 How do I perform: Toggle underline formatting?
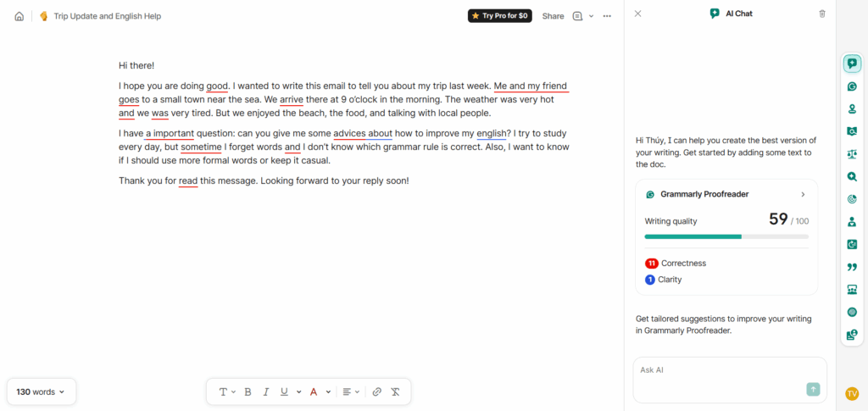click(x=284, y=392)
